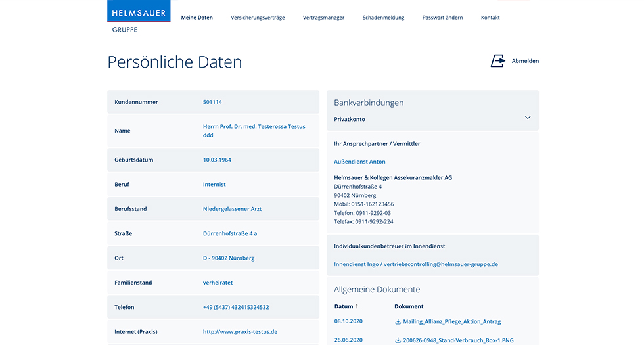Click Geburtsdatum value 10.03.1964
The width and height of the screenshot is (644, 345).
[217, 160]
